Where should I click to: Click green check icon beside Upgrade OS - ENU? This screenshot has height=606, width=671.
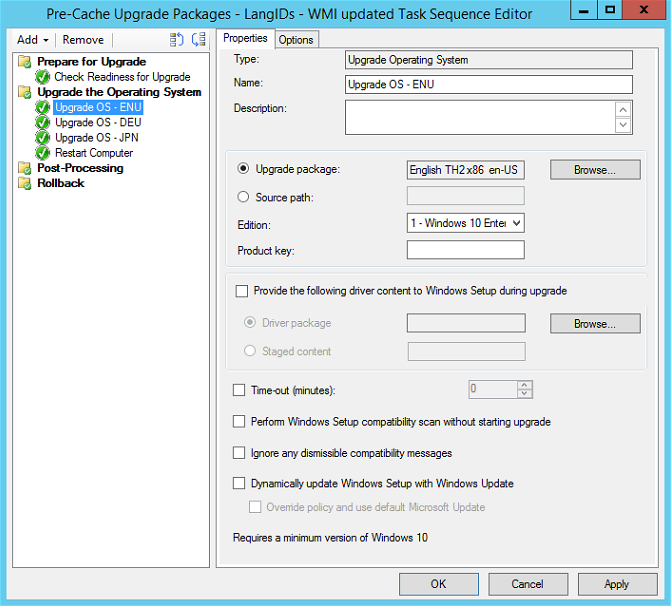point(42,107)
